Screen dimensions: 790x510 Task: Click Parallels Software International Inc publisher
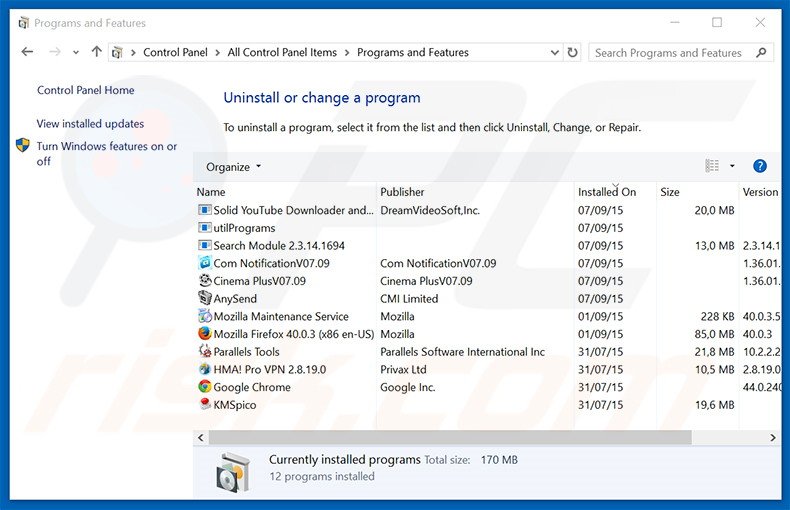tap(463, 351)
